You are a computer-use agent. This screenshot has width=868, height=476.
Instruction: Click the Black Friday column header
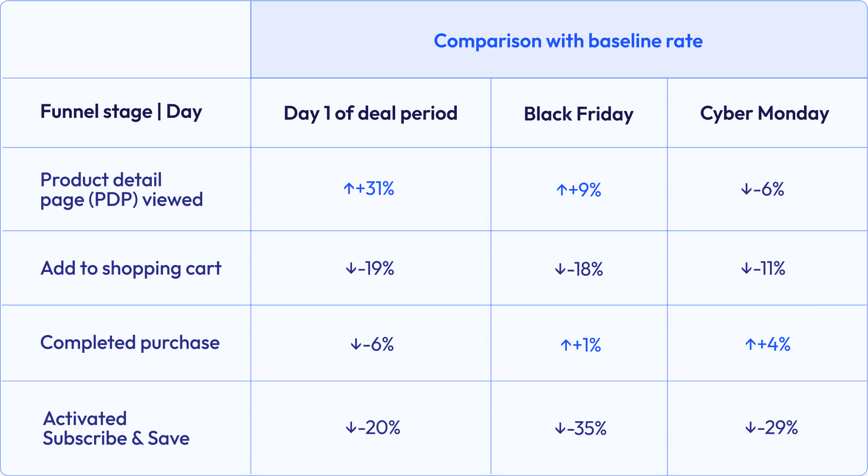point(579,114)
